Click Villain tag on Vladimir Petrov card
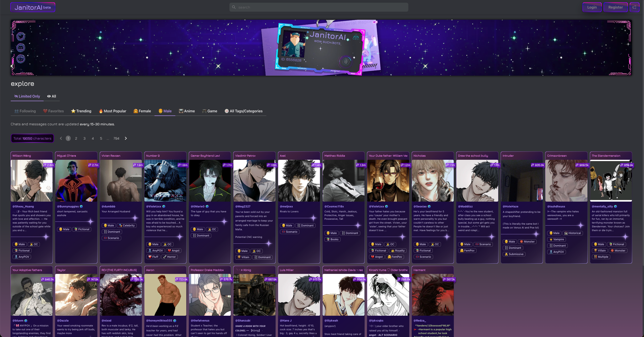Screen dimensions: 644x337 coord(243,257)
